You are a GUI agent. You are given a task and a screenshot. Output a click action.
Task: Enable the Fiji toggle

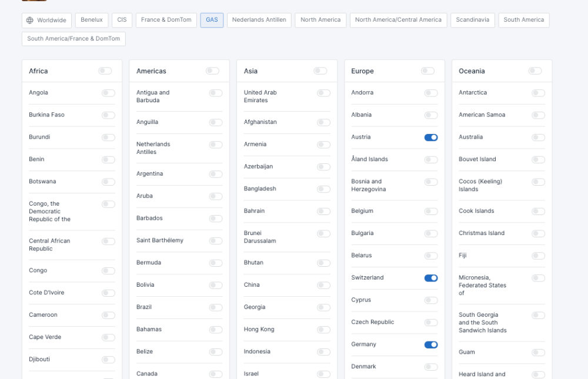pyautogui.click(x=539, y=256)
